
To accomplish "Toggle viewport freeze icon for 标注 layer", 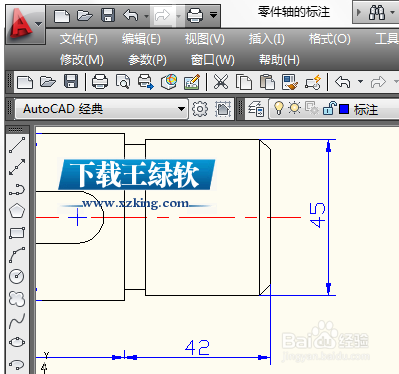I will point(312,108).
